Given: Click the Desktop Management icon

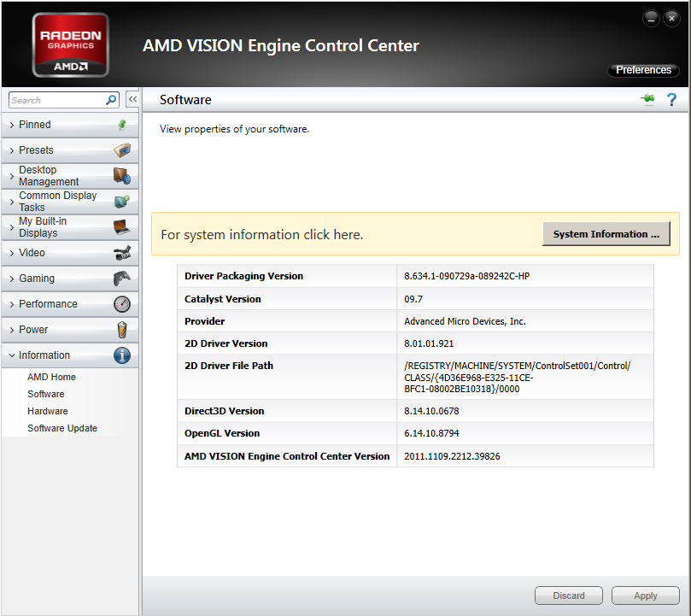Looking at the screenshot, I should (x=122, y=175).
